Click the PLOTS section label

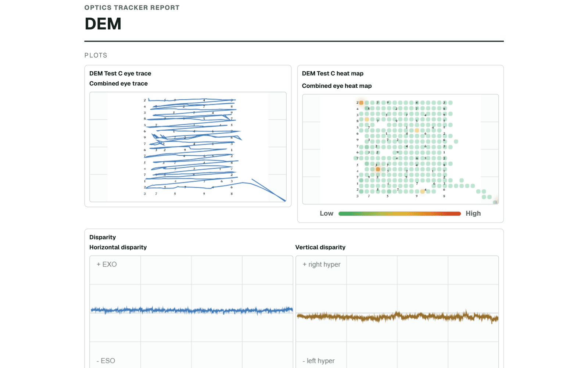point(96,56)
